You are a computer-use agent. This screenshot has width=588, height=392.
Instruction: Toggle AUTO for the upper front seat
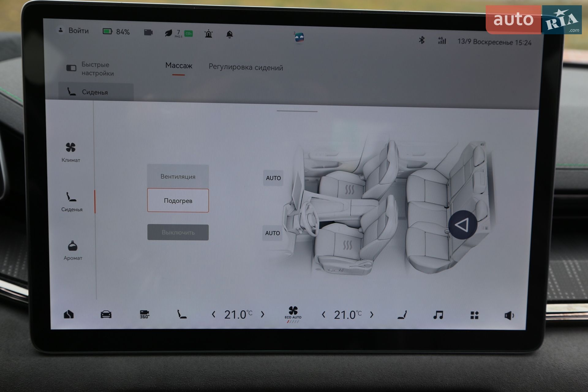tap(273, 178)
